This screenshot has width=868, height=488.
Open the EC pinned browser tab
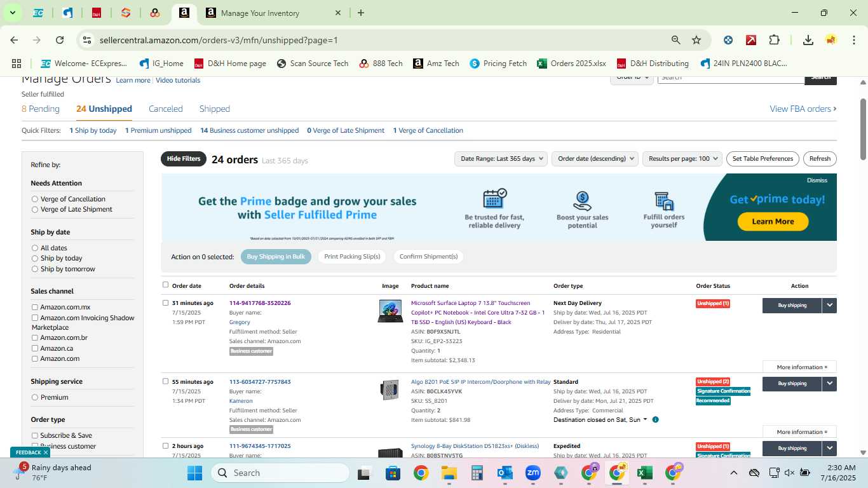(38, 13)
